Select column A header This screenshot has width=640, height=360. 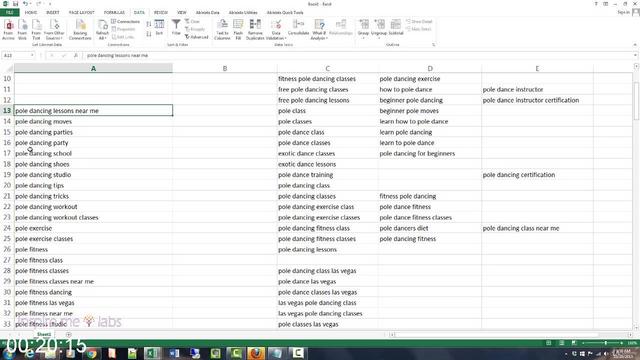(x=93, y=68)
